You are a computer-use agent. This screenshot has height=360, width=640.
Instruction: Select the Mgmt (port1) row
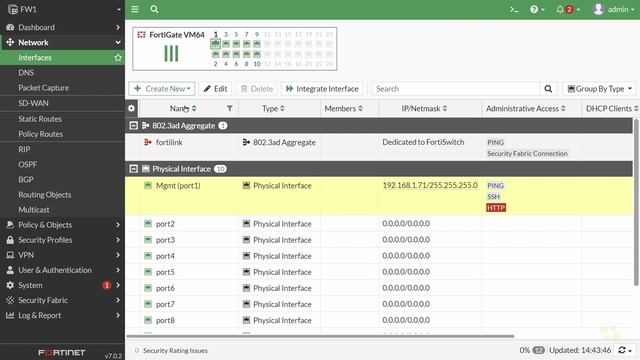click(379, 196)
